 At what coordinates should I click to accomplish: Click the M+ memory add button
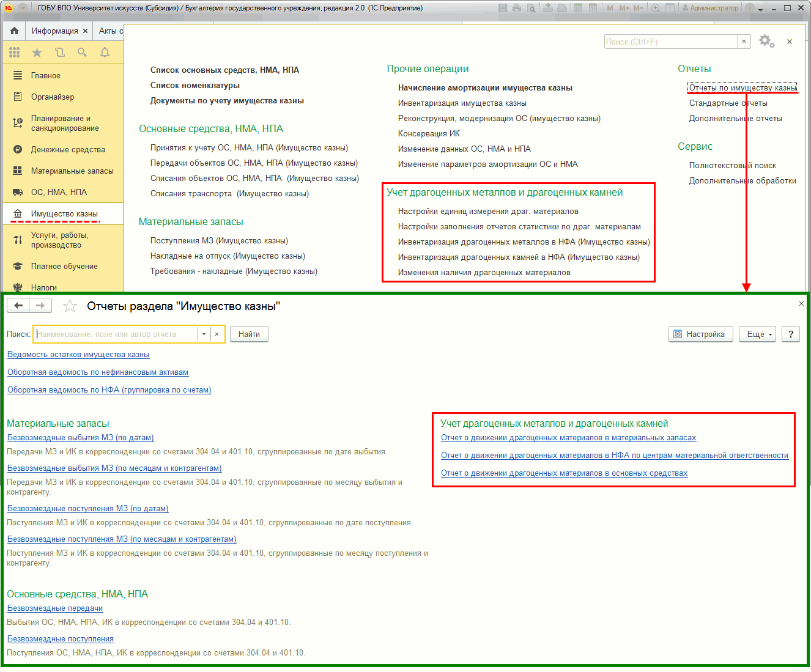(x=624, y=8)
